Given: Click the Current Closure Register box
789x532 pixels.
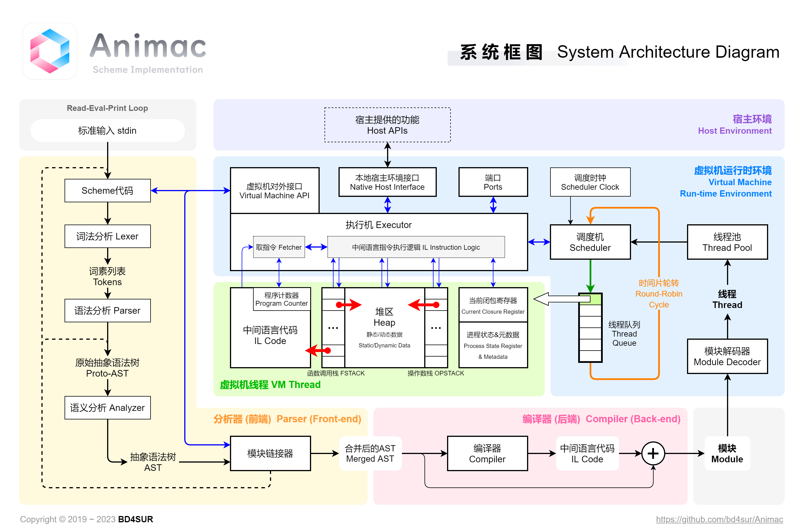Looking at the screenshot, I should 493,305.
